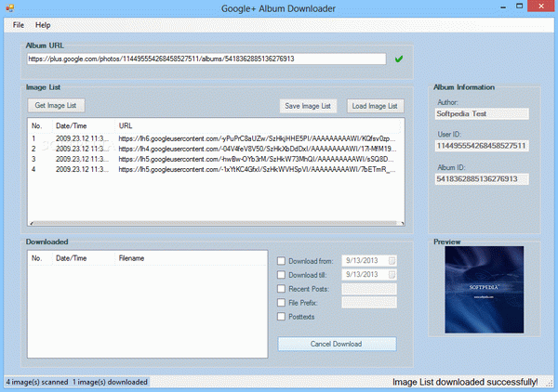
Task: Click the Date/Time header in Image List
Action: tap(84, 125)
